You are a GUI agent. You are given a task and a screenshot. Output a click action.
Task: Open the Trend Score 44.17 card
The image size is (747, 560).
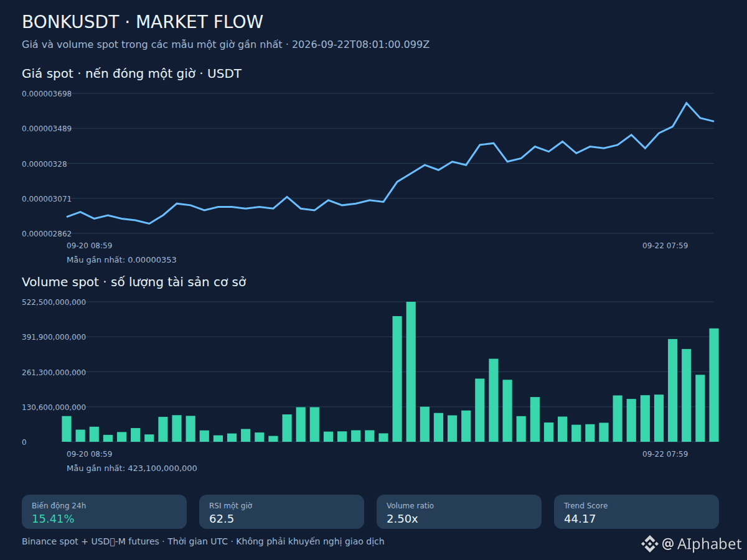(x=636, y=512)
